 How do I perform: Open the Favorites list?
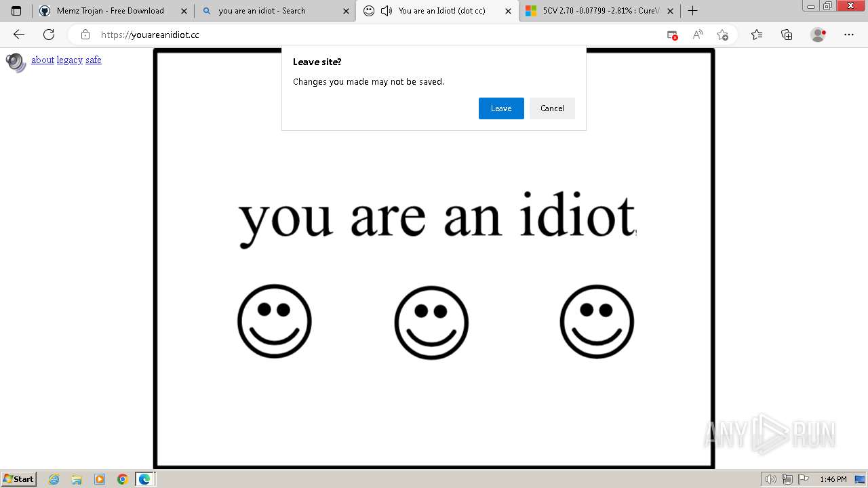click(757, 35)
